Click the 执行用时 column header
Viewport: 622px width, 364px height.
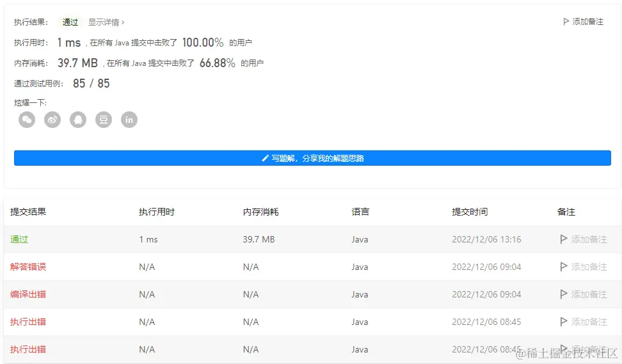pos(157,212)
